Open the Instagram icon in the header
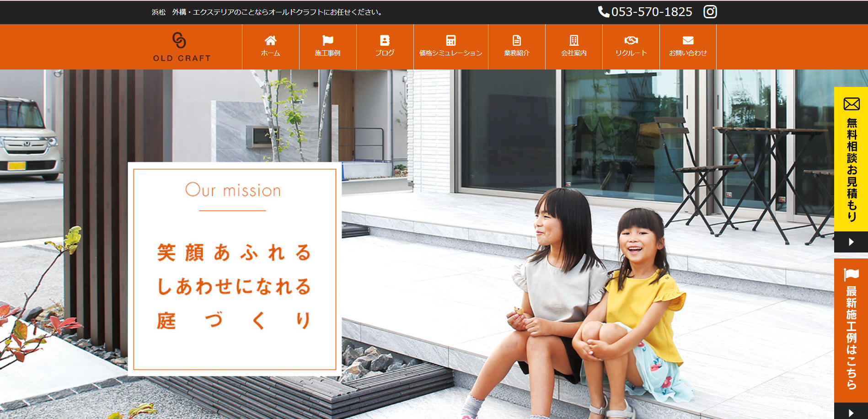 [x=710, y=12]
